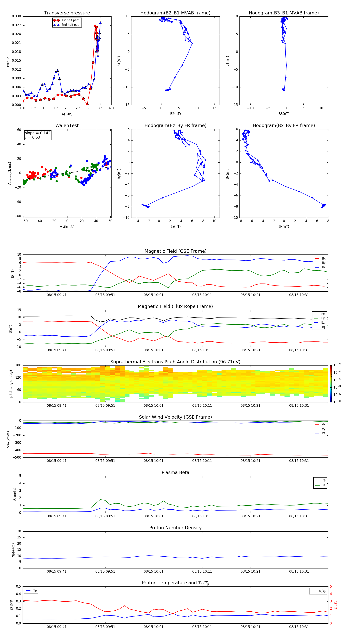This screenshot has width=351, height=644.
Task: Click the "Proton Number Density" title
Action: [x=175, y=528]
